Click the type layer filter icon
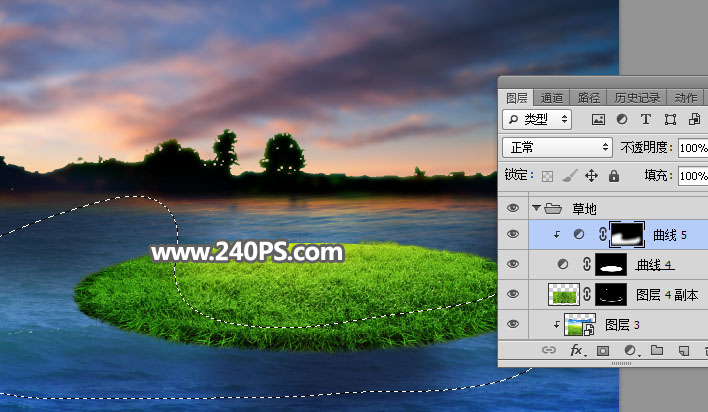Screen dimensions: 708x412 pyautogui.click(x=645, y=119)
